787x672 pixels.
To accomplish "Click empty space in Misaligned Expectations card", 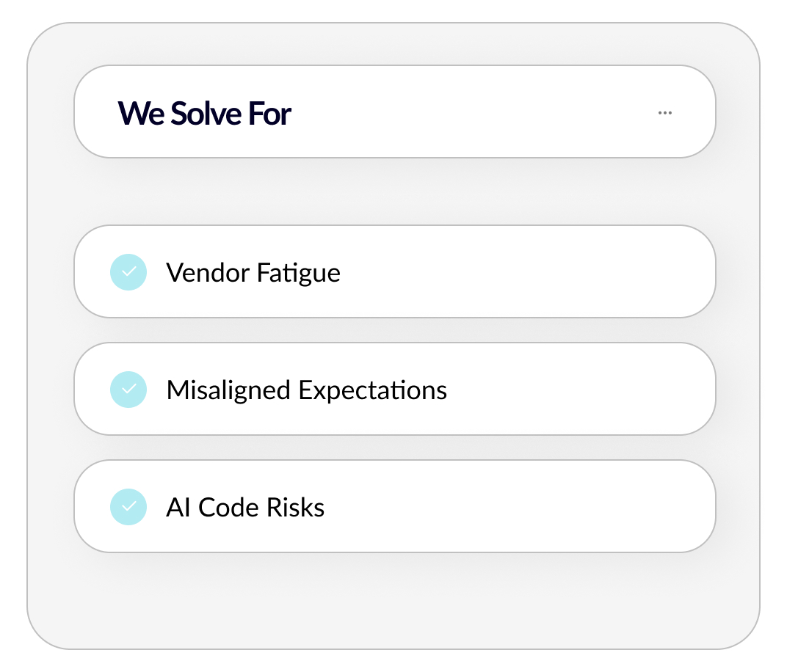I will [580, 390].
